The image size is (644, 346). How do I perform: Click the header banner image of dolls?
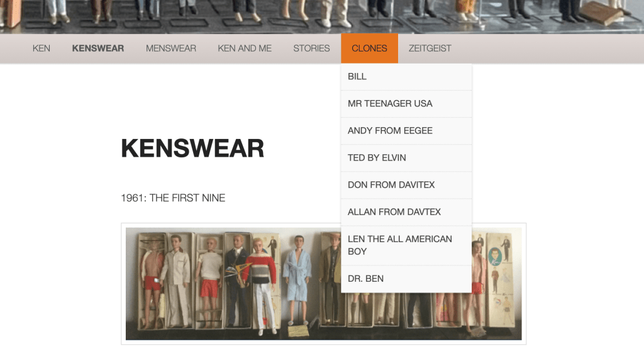322,16
